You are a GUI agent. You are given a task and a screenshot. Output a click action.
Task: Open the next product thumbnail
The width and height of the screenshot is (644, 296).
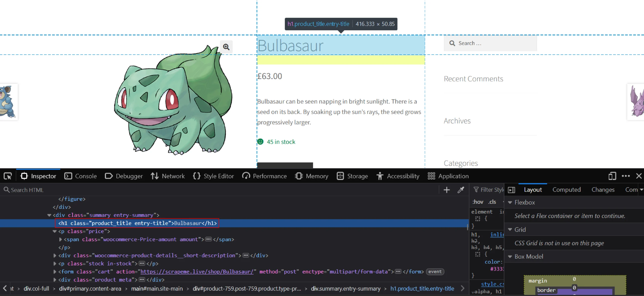click(x=636, y=102)
